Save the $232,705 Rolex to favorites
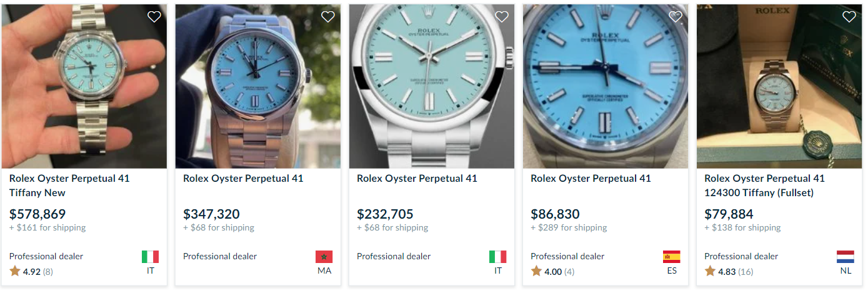 click(x=501, y=17)
